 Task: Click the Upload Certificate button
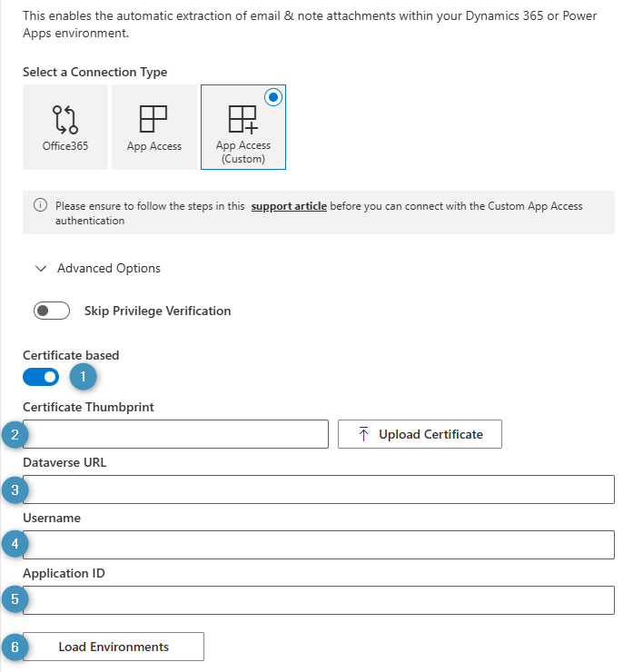tap(420, 434)
